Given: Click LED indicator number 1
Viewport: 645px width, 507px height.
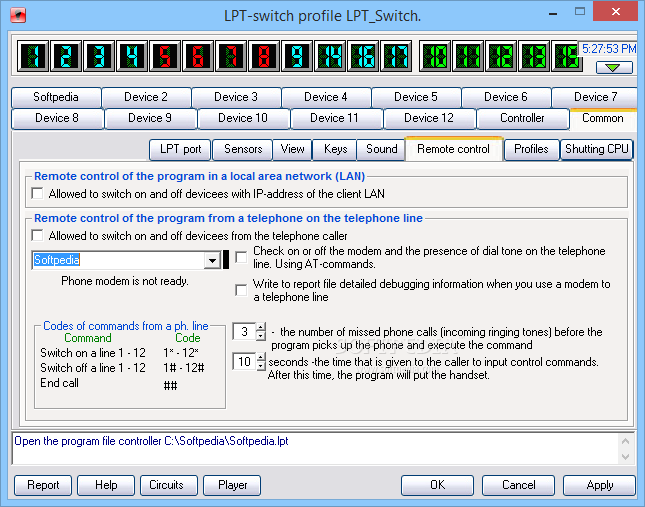Looking at the screenshot, I should pos(33,56).
